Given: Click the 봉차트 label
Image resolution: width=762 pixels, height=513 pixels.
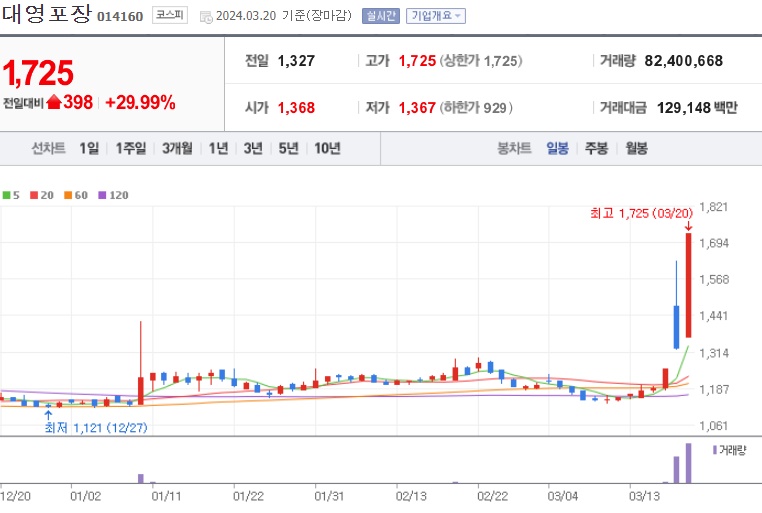Looking at the screenshot, I should [514, 148].
